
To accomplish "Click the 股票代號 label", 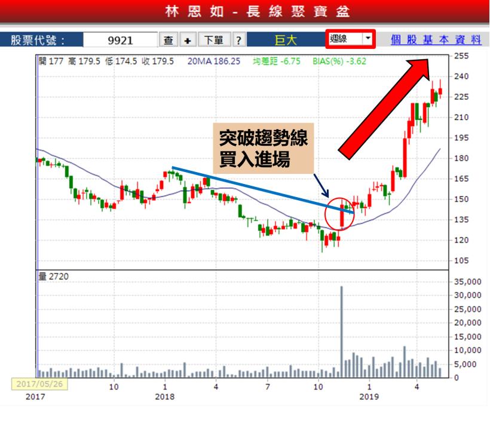I will pos(38,40).
